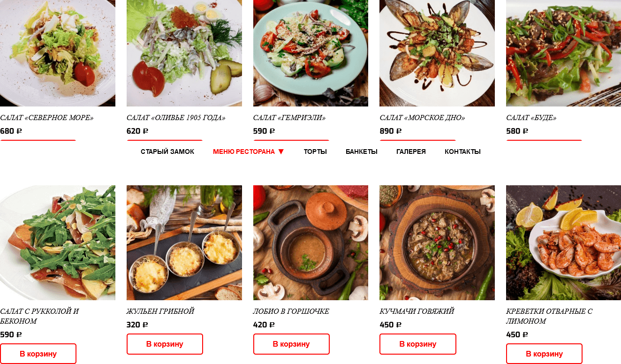Add Лобио в горшочке to cart
The height and width of the screenshot is (364, 621).
pos(291,344)
